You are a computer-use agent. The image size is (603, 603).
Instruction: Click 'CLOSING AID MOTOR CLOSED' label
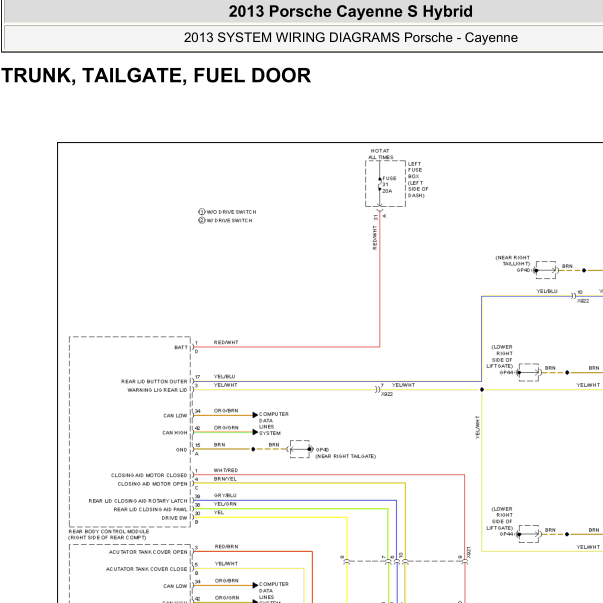[x=149, y=475]
